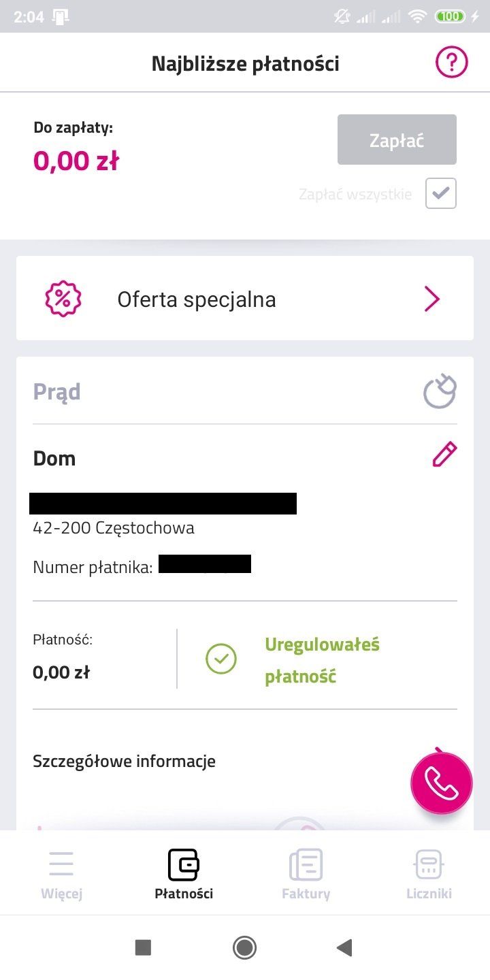
Task: Tap the green payment settled checkmark icon
Action: click(221, 659)
